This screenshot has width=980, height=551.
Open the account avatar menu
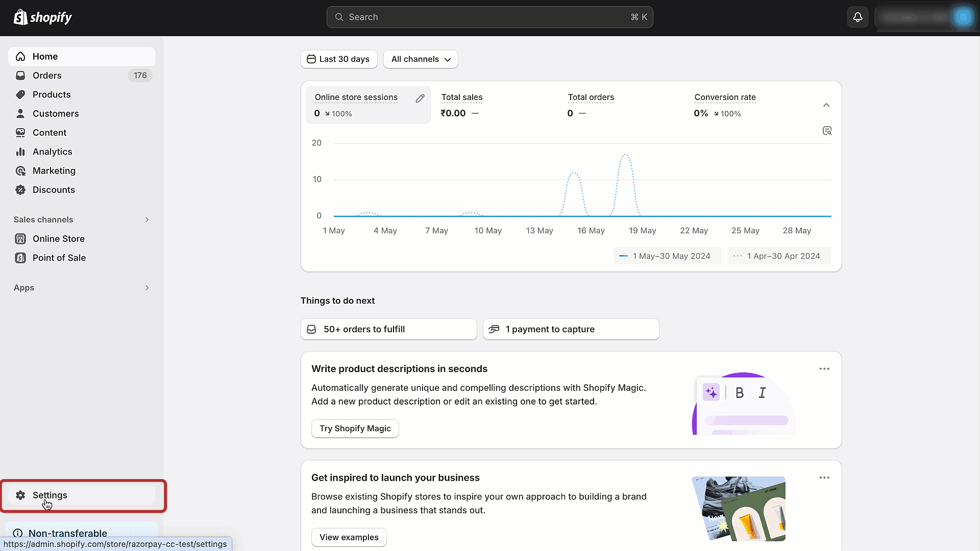point(963,17)
